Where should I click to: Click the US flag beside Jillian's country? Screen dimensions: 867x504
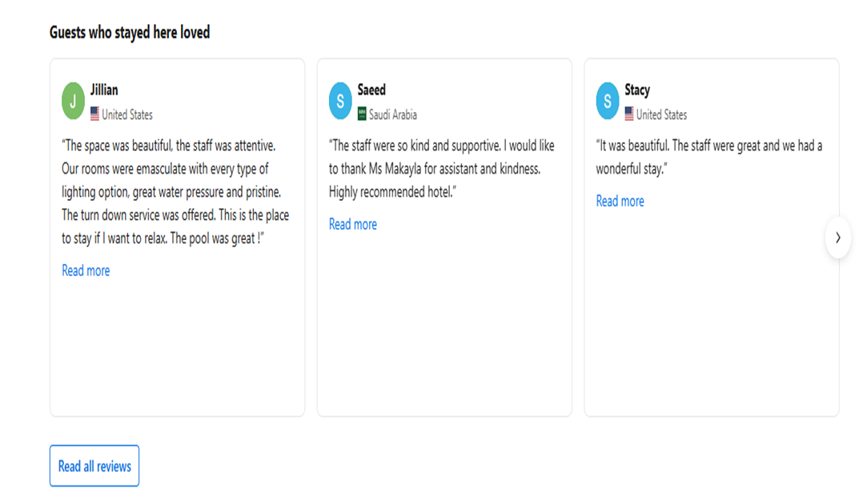(x=95, y=114)
